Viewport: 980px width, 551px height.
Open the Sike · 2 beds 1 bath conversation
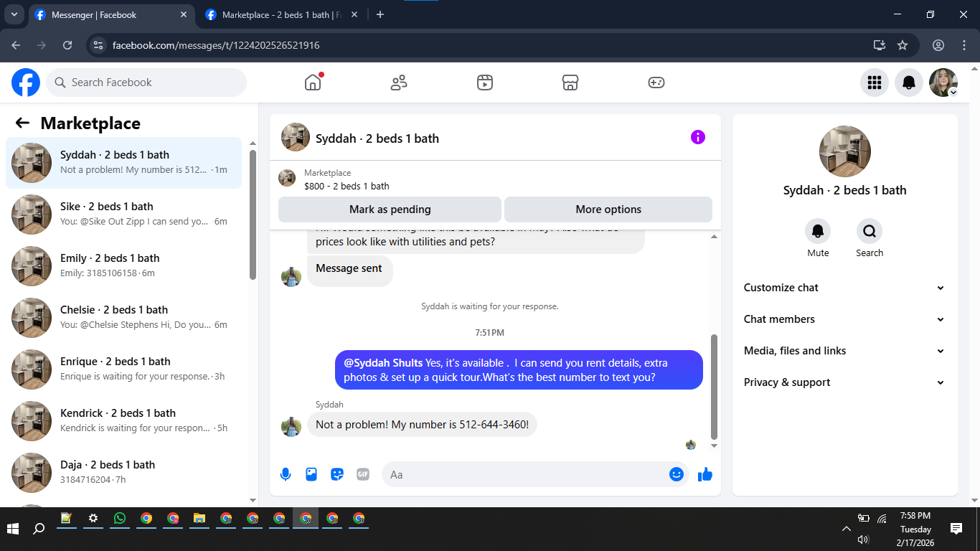tap(124, 214)
